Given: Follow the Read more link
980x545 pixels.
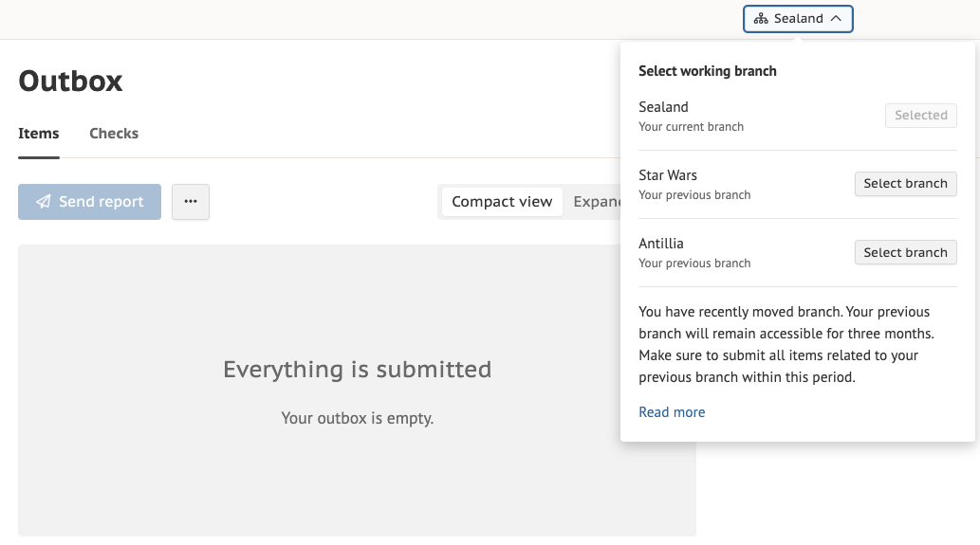Looking at the screenshot, I should [x=672, y=412].
